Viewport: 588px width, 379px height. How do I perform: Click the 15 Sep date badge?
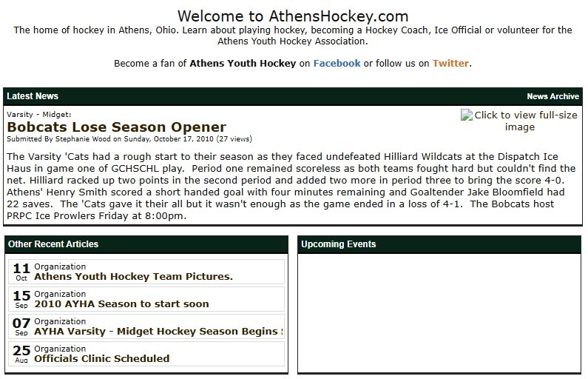[x=21, y=299]
